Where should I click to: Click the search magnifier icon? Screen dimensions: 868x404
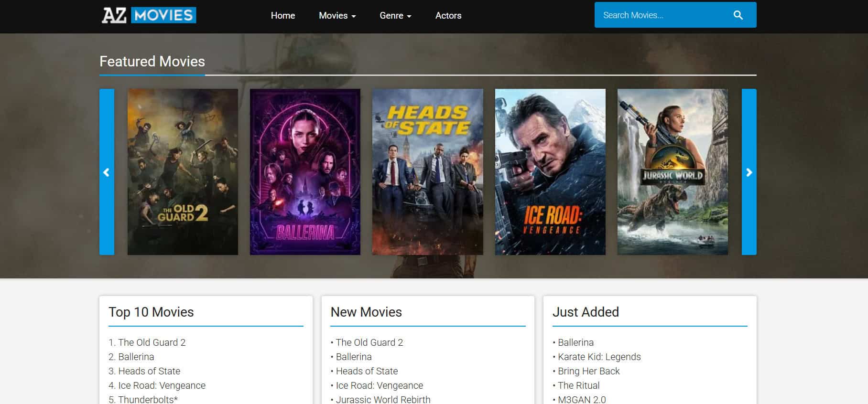[x=738, y=15]
